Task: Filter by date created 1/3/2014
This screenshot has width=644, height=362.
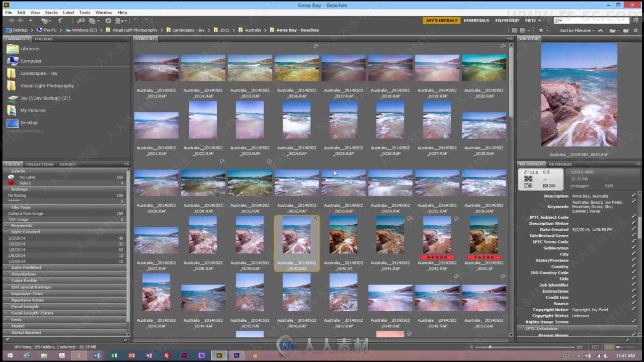Action: [64, 261]
